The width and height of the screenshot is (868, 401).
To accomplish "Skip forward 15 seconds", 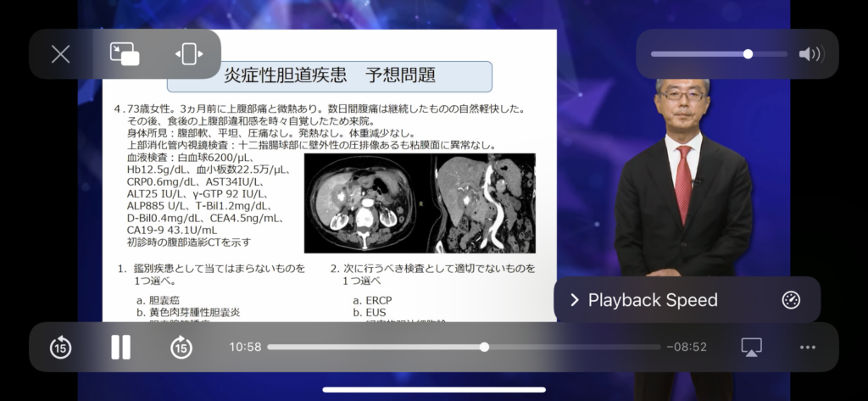I will 181,347.
